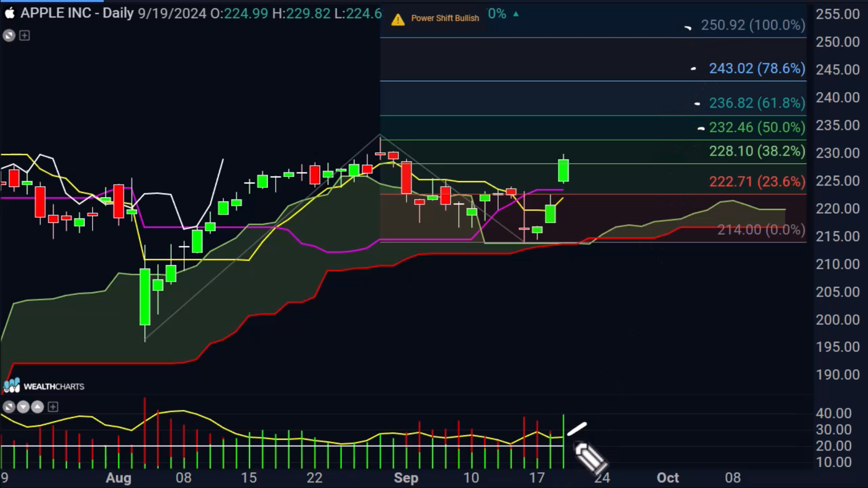Viewport: 868px width, 488px height.
Task: Maximize the main price chart pane
Action: [9, 35]
